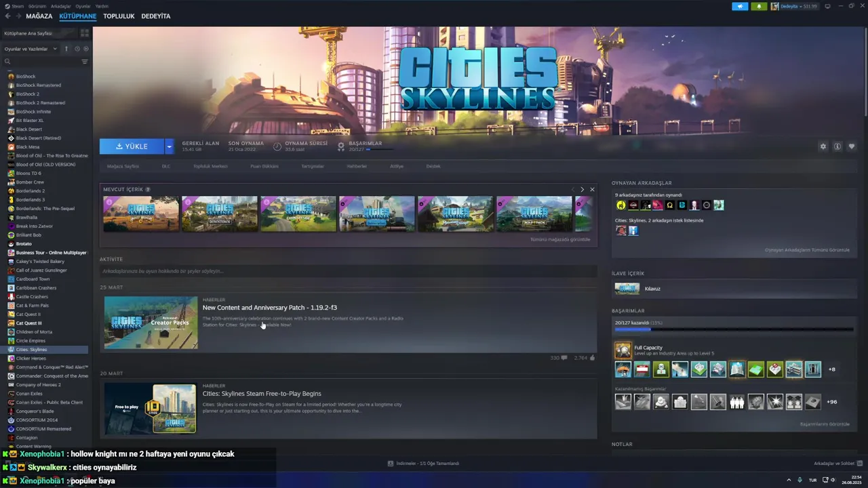Image resolution: width=868 pixels, height=488 pixels.
Task: Click the comments count on news post
Action: click(x=559, y=358)
